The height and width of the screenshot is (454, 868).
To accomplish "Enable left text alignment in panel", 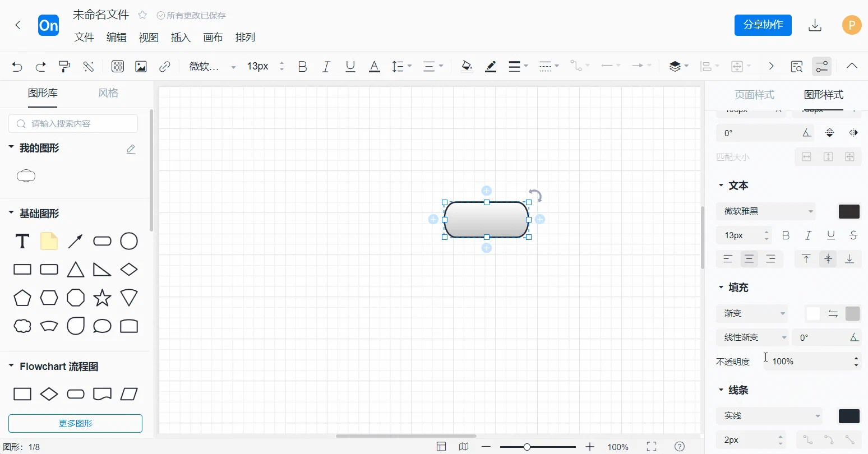I will tap(728, 259).
